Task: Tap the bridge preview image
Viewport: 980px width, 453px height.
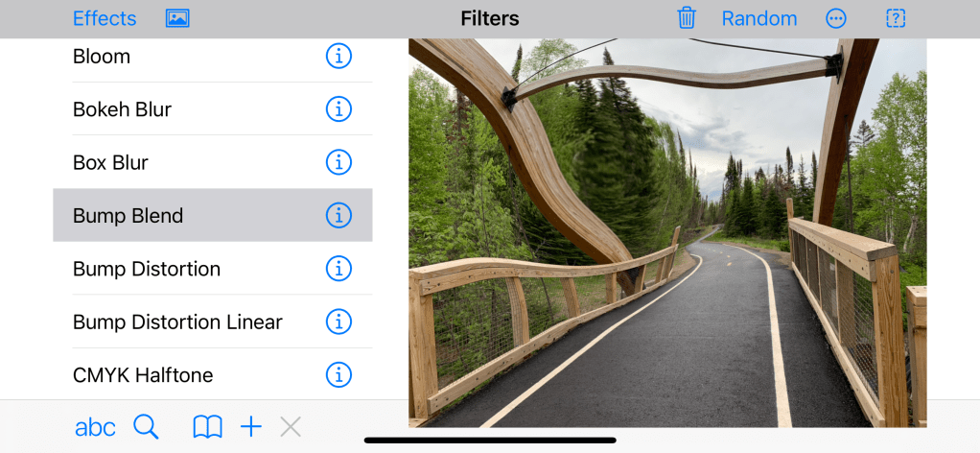Action: (667, 233)
